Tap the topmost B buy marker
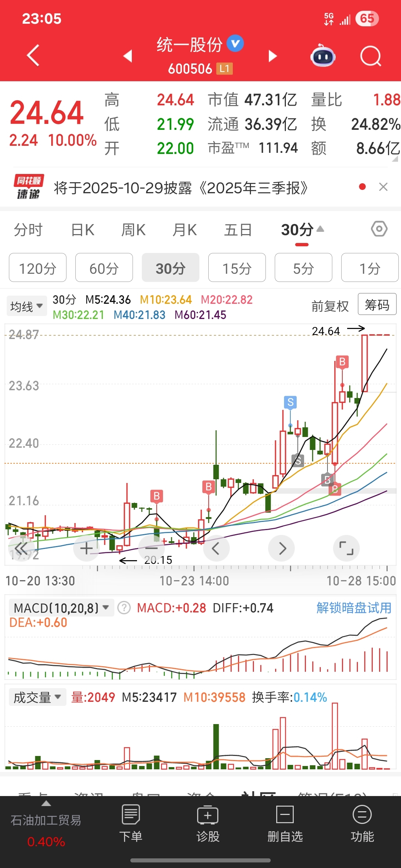The image size is (401, 868). click(342, 362)
